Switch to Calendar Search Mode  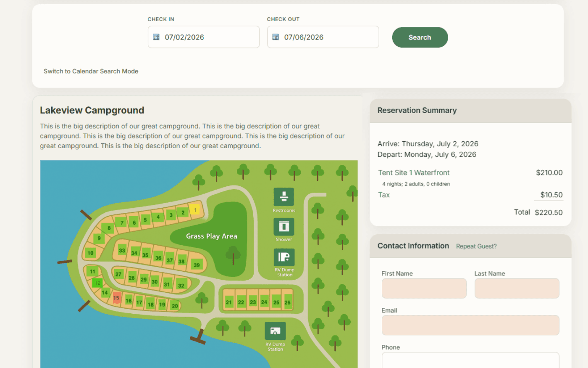click(91, 71)
